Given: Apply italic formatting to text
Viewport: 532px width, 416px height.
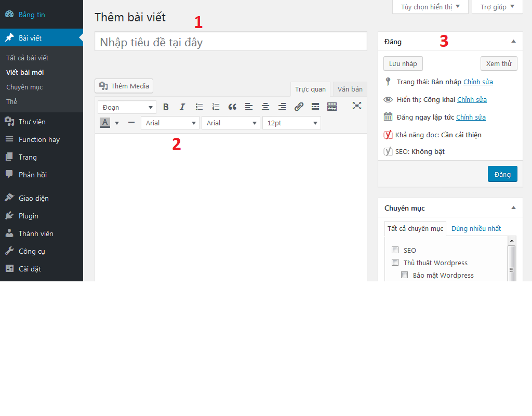Looking at the screenshot, I should pos(182,107).
